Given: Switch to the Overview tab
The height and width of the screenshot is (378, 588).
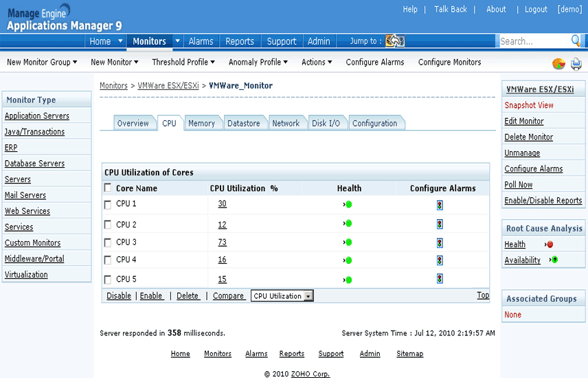Looking at the screenshot, I should pyautogui.click(x=133, y=124).
